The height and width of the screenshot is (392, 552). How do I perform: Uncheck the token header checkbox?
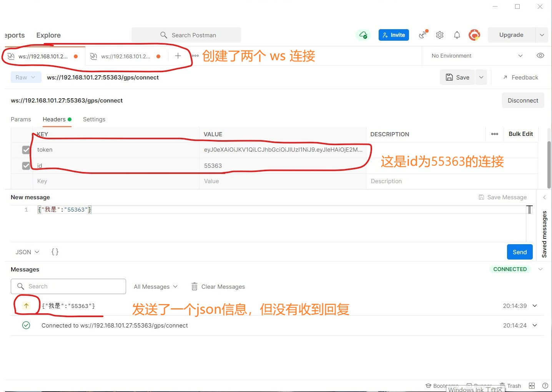click(26, 150)
